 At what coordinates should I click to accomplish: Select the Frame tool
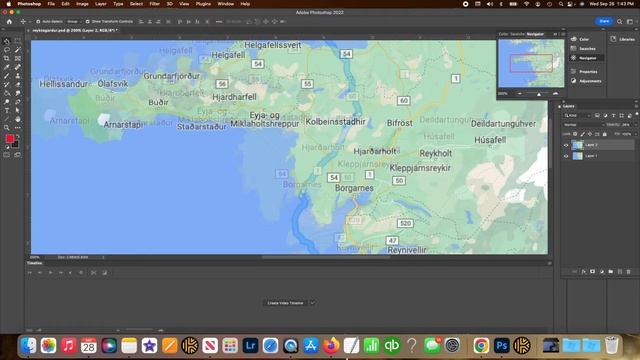point(18,58)
